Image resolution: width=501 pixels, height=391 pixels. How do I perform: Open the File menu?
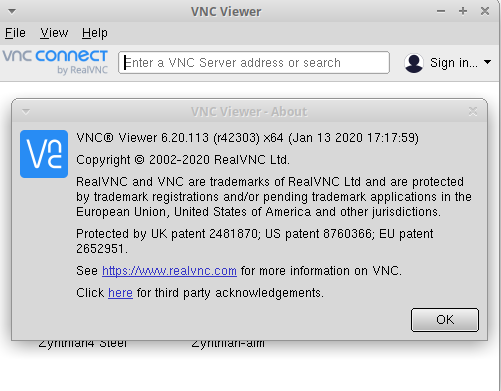(x=15, y=33)
